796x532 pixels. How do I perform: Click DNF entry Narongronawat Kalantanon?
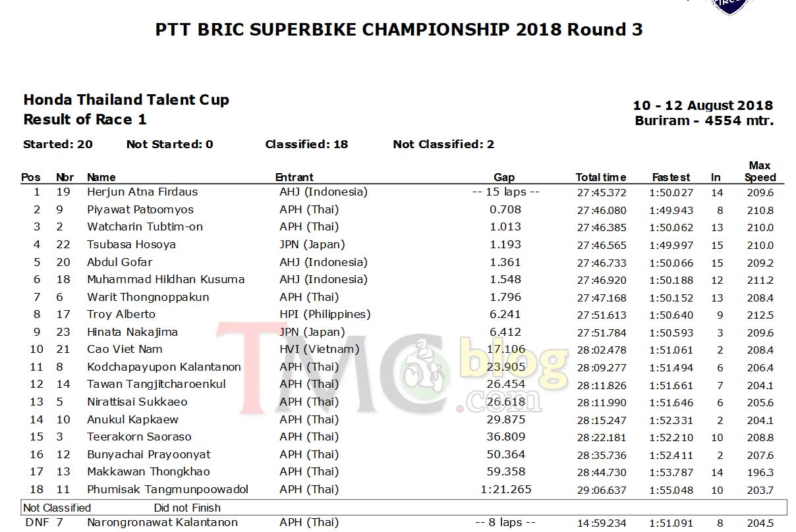pyautogui.click(x=162, y=523)
